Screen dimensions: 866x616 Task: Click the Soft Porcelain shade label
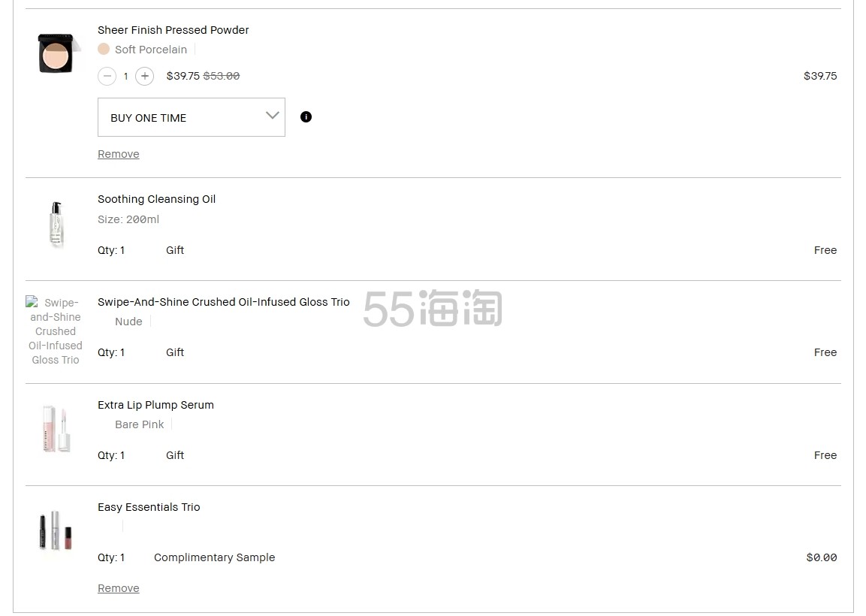coord(151,50)
